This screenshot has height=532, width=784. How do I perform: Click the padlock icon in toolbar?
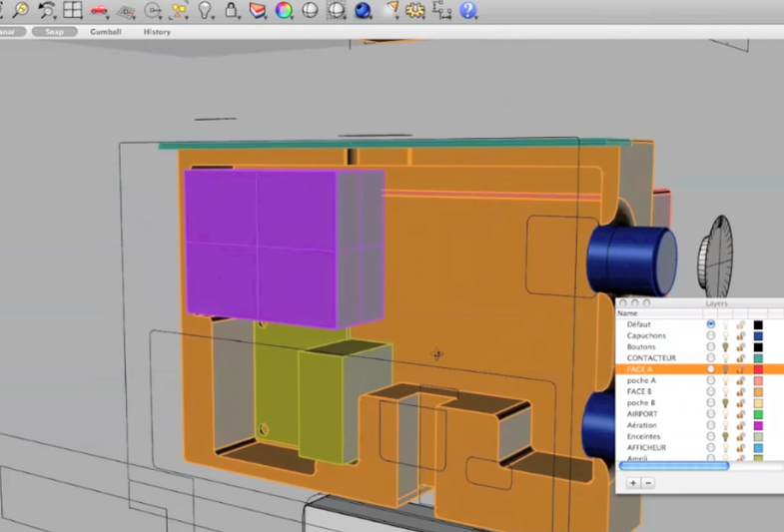tap(231, 11)
